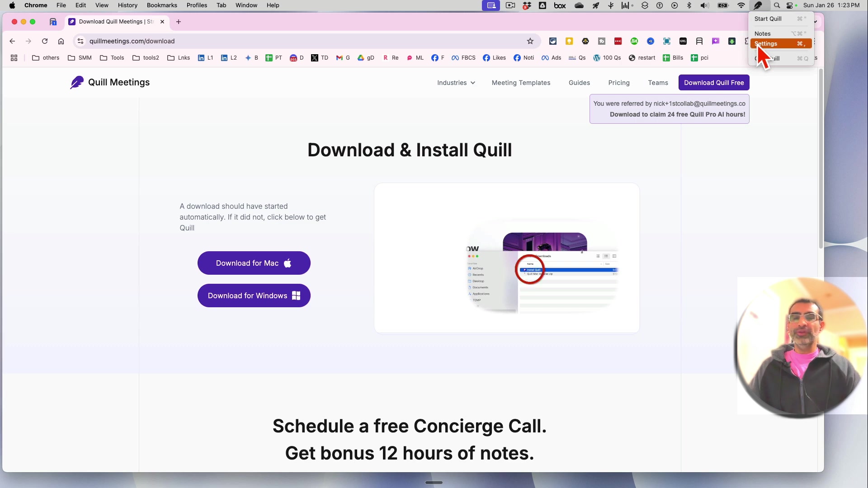Expand the Industries dropdown
Screen dimensions: 868x488
click(x=456, y=83)
